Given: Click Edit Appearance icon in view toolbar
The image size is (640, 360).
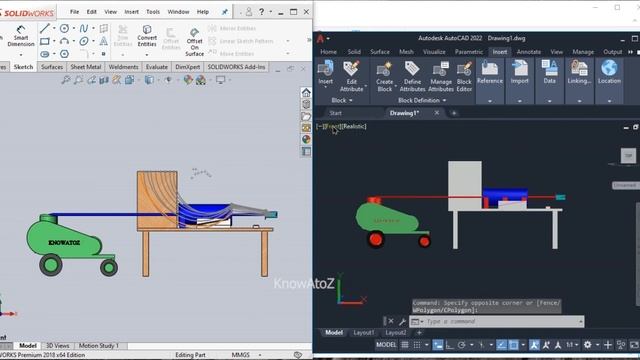Looking at the screenshot, I should pos(188,80).
